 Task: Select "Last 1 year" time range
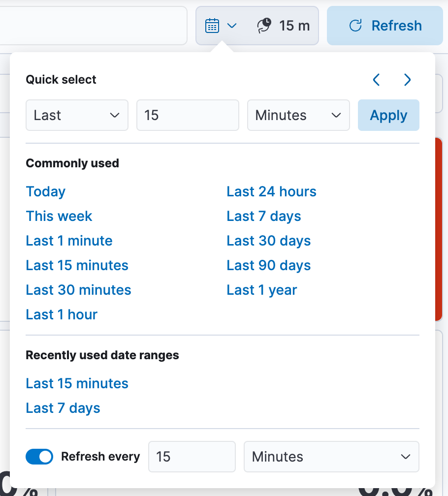point(261,290)
